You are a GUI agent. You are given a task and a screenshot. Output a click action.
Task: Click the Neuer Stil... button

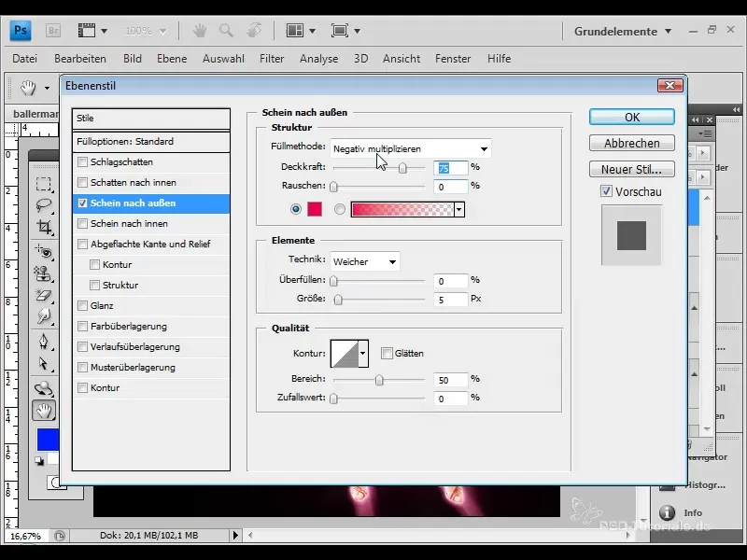632,169
